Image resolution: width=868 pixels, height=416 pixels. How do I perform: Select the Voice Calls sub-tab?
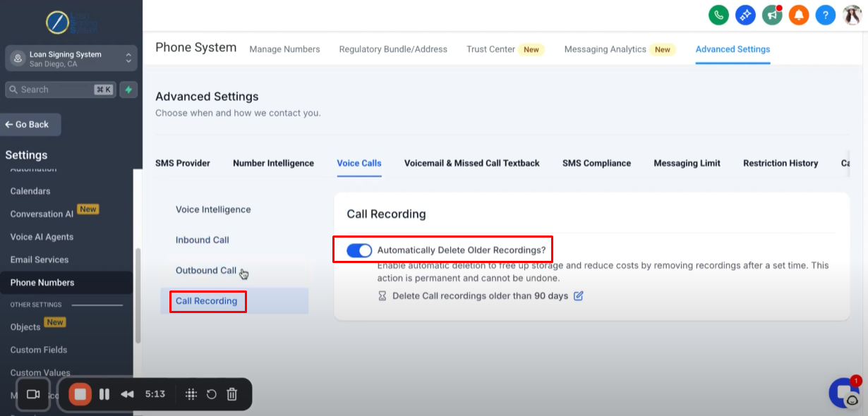(359, 163)
